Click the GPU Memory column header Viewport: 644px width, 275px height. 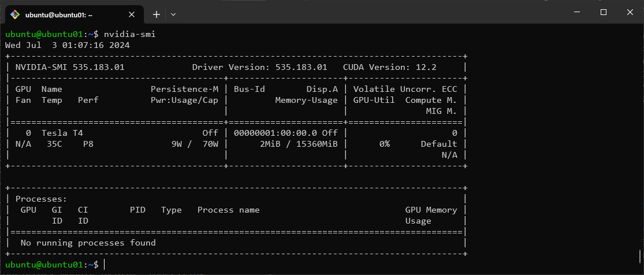pyautogui.click(x=431, y=210)
